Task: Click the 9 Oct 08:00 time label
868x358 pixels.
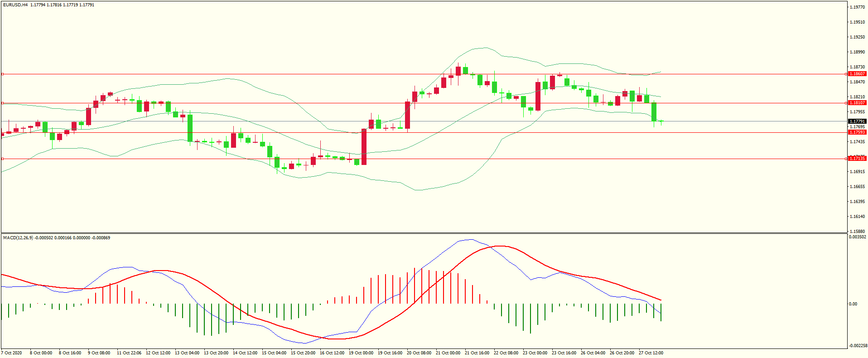Action: point(99,353)
